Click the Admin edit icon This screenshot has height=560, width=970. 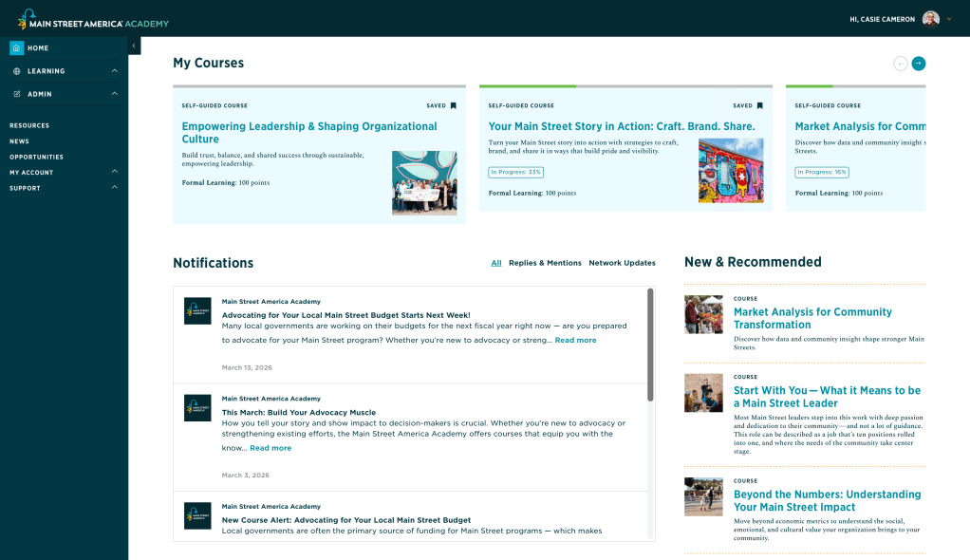click(17, 94)
